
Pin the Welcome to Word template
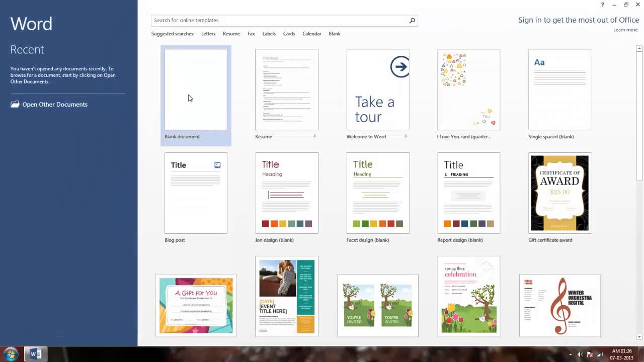point(406,136)
